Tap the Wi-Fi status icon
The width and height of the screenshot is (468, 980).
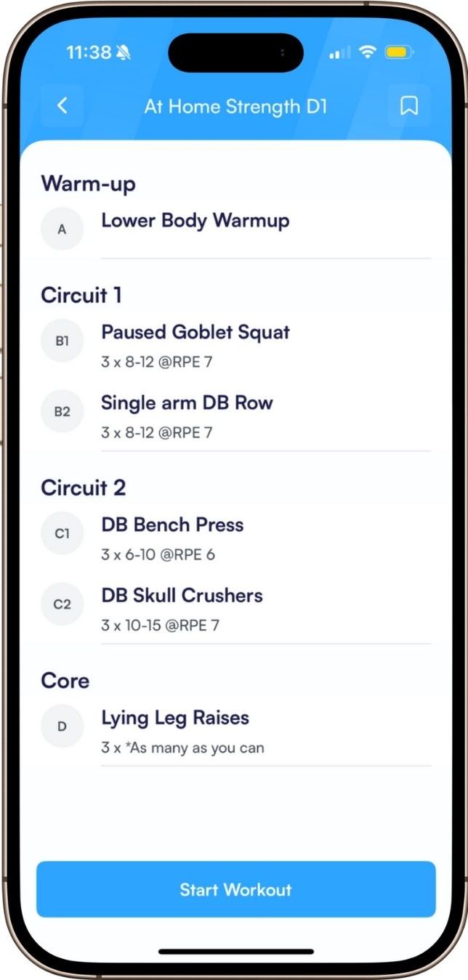(368, 52)
